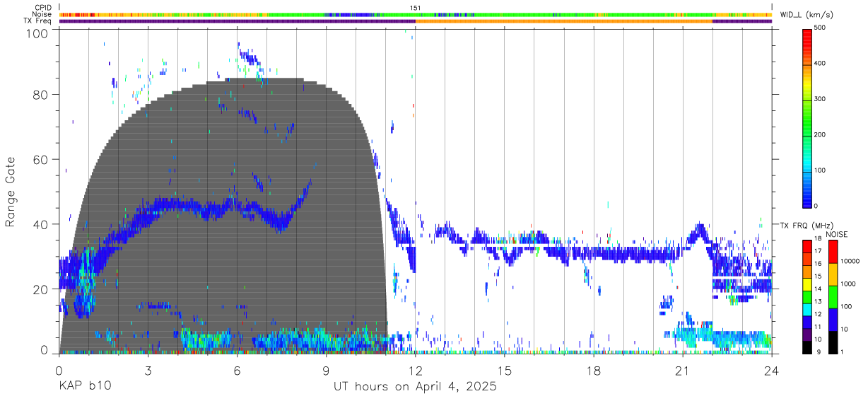Image resolution: width=868 pixels, height=401 pixels.
Task: Select the 'TX Freq' row label
Action: click(37, 21)
